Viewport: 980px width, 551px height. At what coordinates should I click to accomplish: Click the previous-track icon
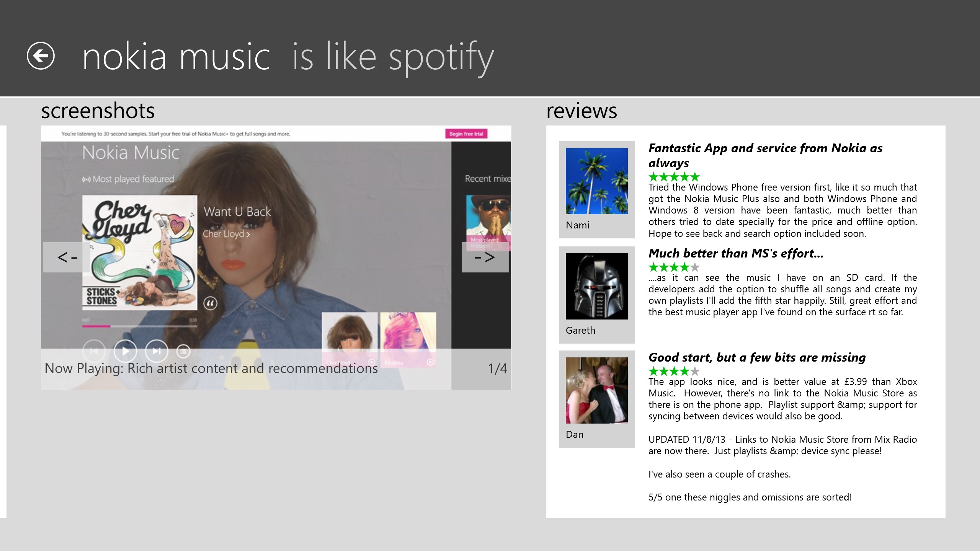(x=95, y=350)
